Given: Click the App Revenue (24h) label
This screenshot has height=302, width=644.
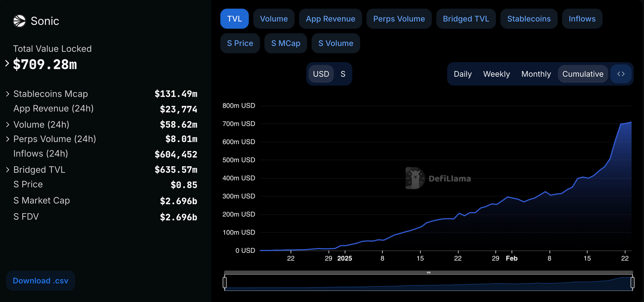Looking at the screenshot, I should [53, 108].
